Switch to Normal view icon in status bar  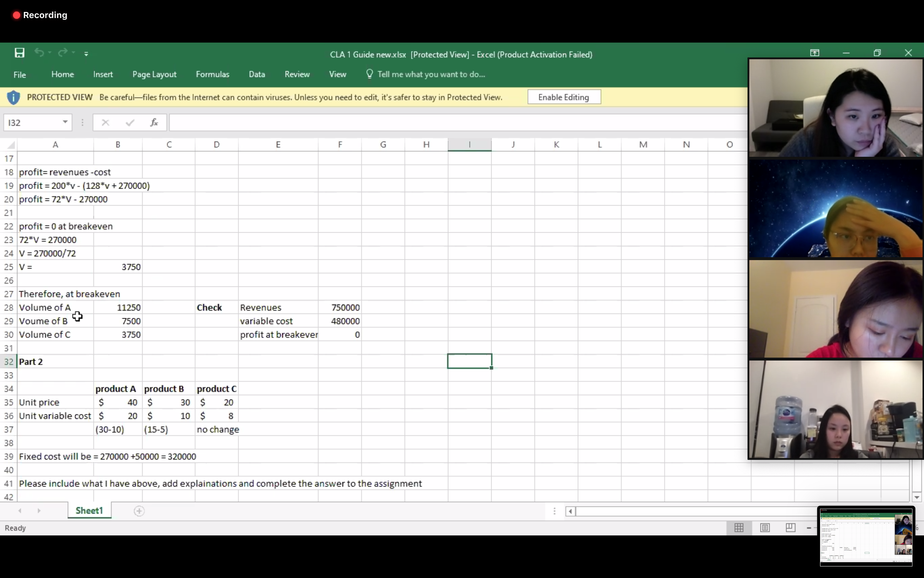(x=739, y=528)
